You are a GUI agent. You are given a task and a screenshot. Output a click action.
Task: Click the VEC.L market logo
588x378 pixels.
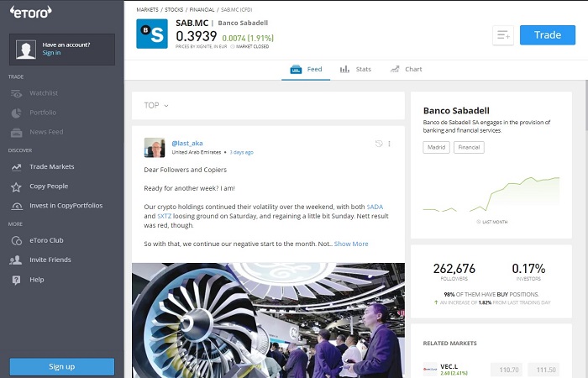430,370
